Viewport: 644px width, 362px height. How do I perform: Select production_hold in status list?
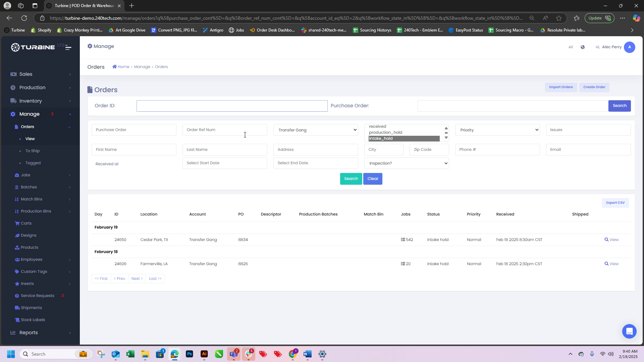385,132
